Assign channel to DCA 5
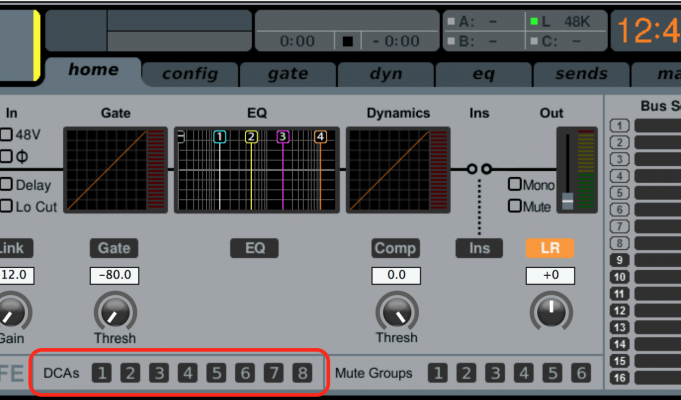Image resolution: width=681 pixels, height=400 pixels. point(216,373)
